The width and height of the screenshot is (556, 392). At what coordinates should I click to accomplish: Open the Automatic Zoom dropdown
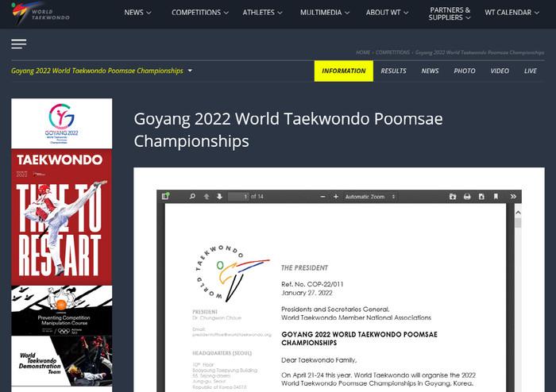pos(370,196)
